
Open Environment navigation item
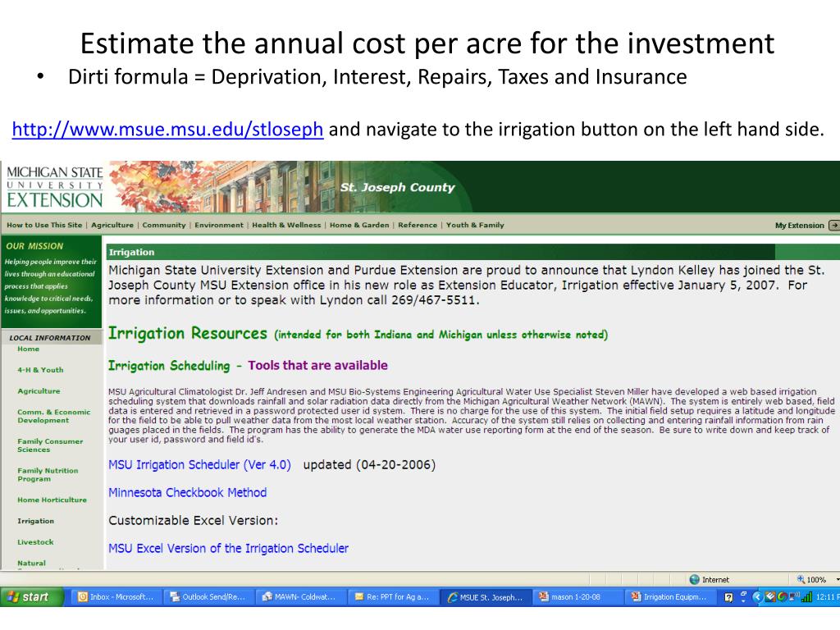[218, 225]
